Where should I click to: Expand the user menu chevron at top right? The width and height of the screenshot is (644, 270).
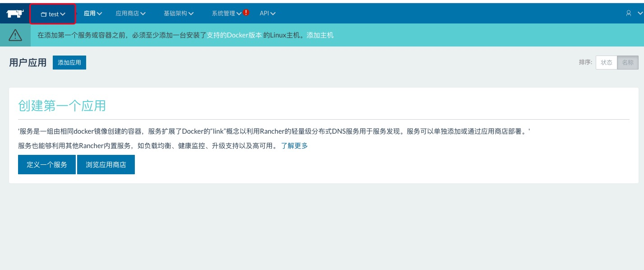pos(641,14)
